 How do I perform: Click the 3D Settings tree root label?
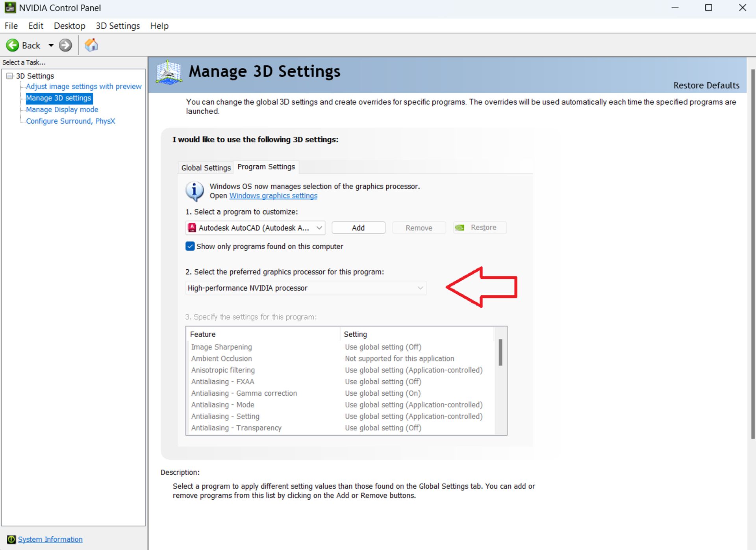coord(35,76)
